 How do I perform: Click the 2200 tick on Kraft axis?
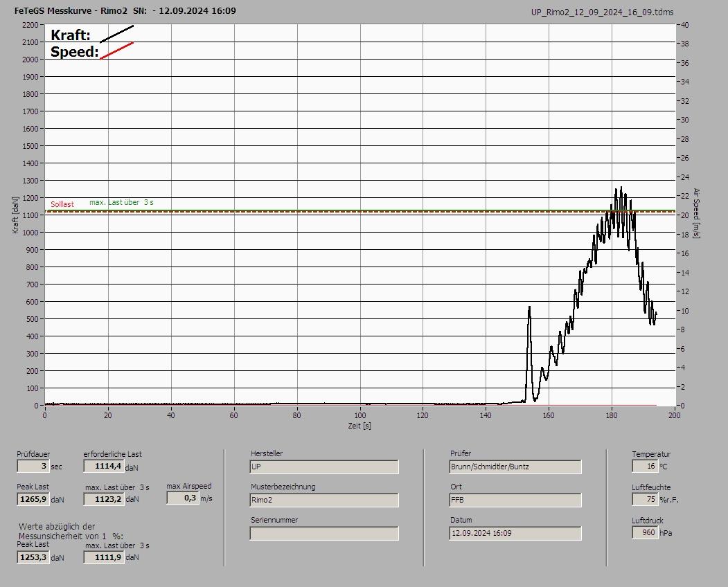[x=30, y=25]
